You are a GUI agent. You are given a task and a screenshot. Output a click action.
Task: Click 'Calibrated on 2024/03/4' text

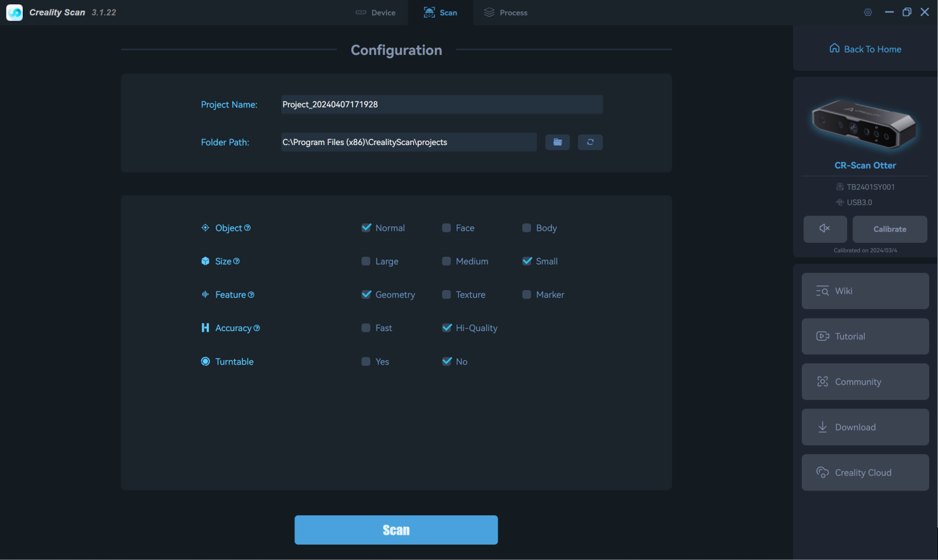[x=865, y=250]
